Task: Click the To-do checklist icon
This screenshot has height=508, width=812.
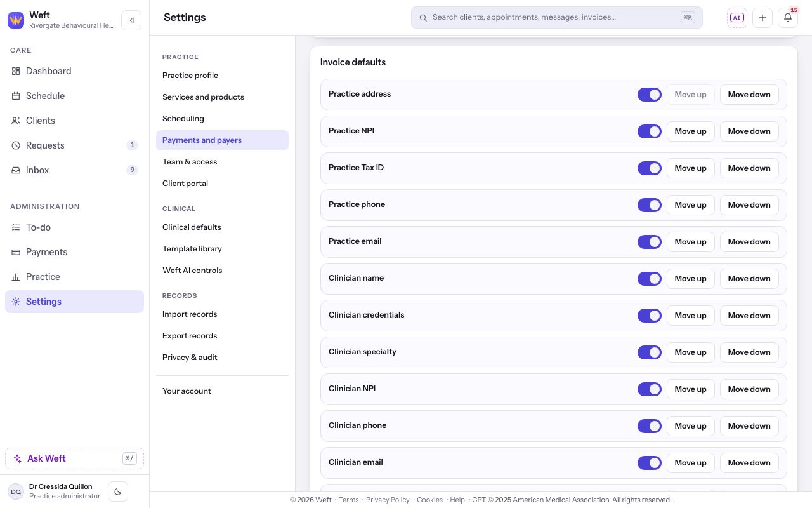Action: [x=16, y=227]
